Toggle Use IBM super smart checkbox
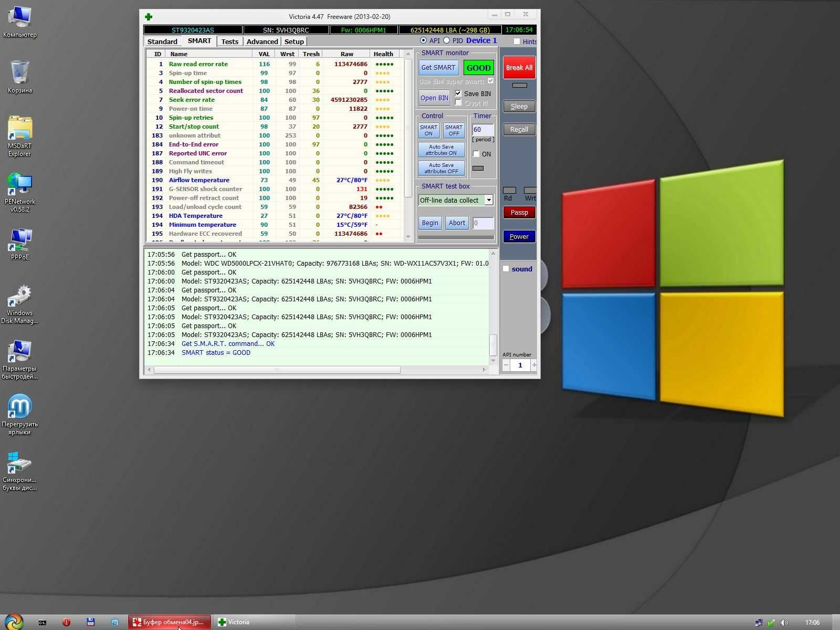 (490, 81)
